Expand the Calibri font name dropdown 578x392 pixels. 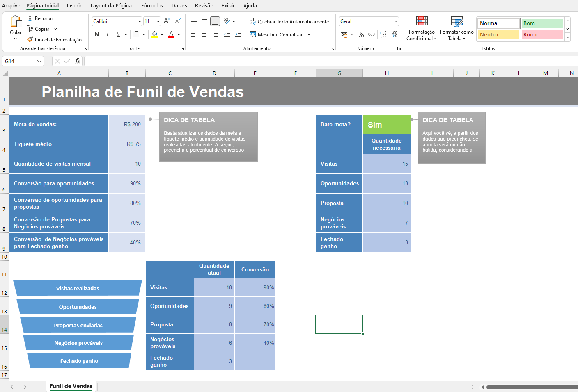(x=140, y=21)
